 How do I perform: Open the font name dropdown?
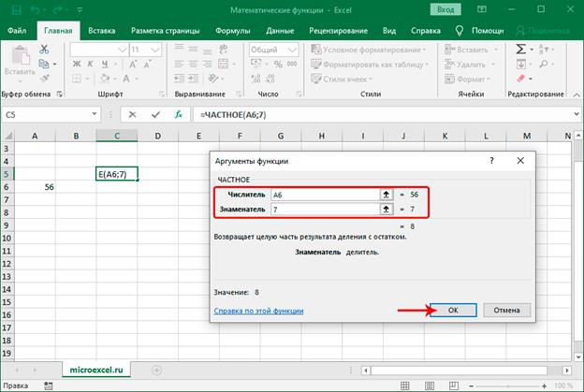[x=123, y=50]
